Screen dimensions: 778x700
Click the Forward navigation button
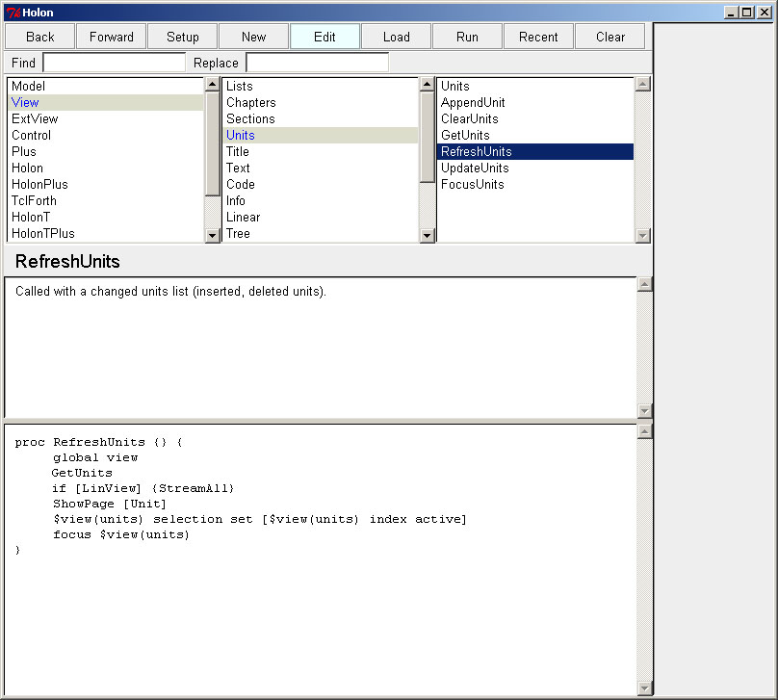click(111, 36)
